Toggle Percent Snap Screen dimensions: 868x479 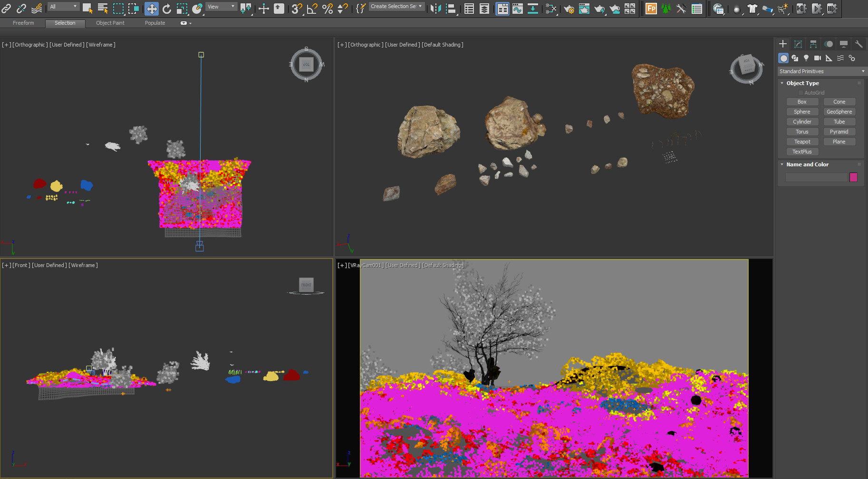[x=328, y=8]
